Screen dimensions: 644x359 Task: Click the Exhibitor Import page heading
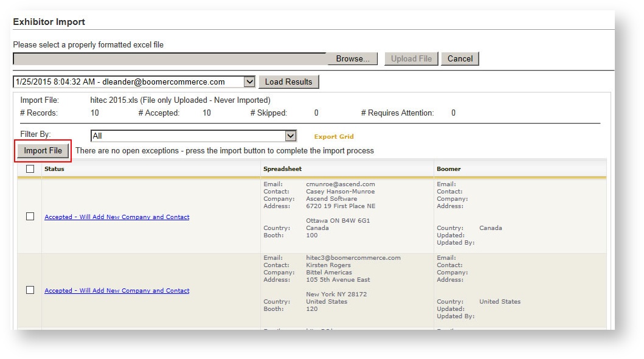point(49,21)
